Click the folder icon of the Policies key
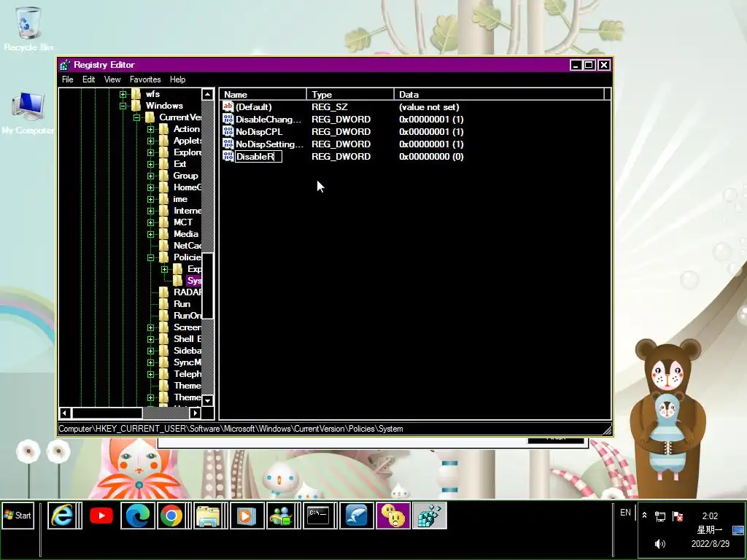747x560 pixels. 164,257
